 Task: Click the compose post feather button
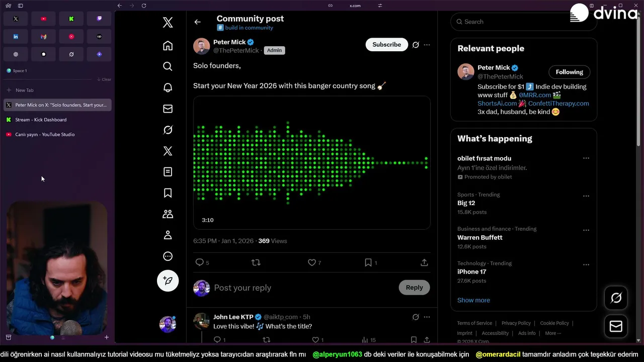point(168,281)
